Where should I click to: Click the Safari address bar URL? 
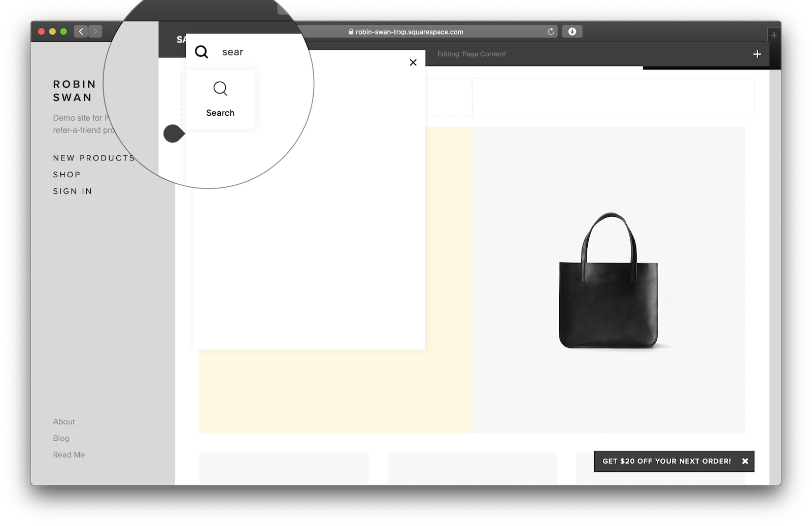[x=409, y=32]
